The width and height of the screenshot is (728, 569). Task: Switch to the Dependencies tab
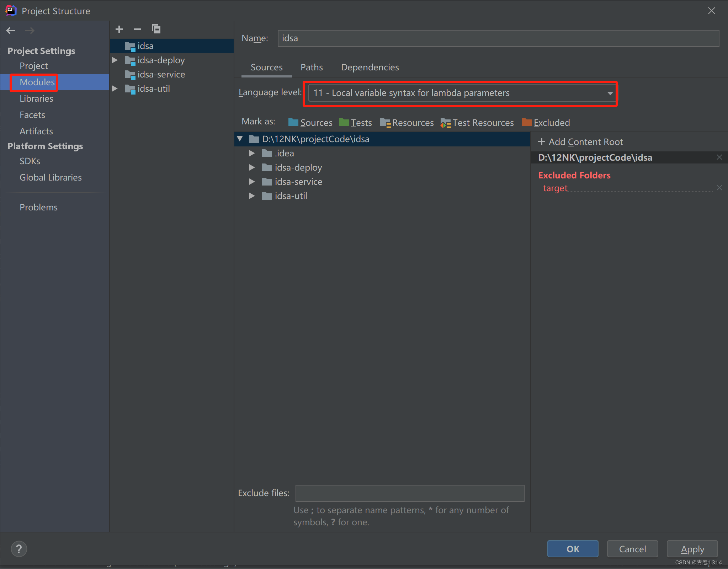[370, 67]
